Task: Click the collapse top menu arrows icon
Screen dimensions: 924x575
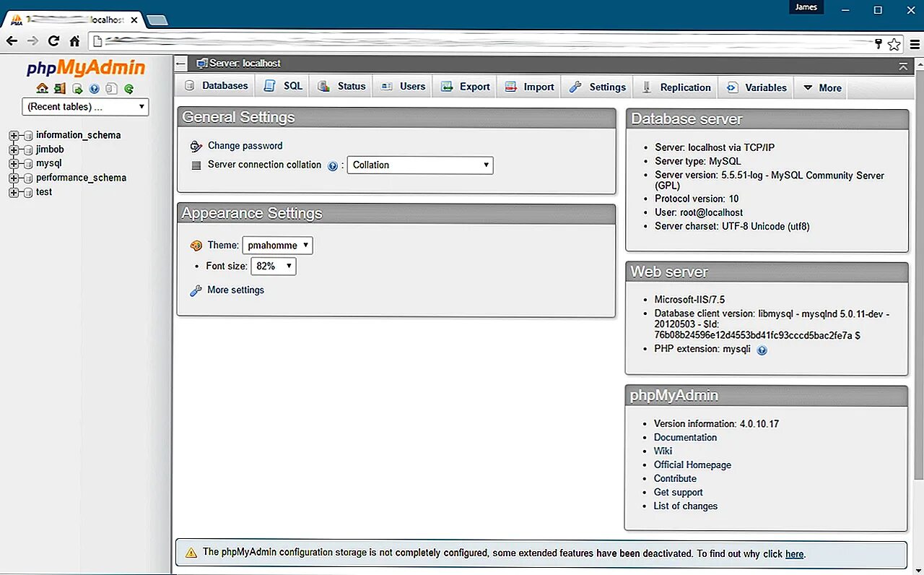Action: pos(903,66)
